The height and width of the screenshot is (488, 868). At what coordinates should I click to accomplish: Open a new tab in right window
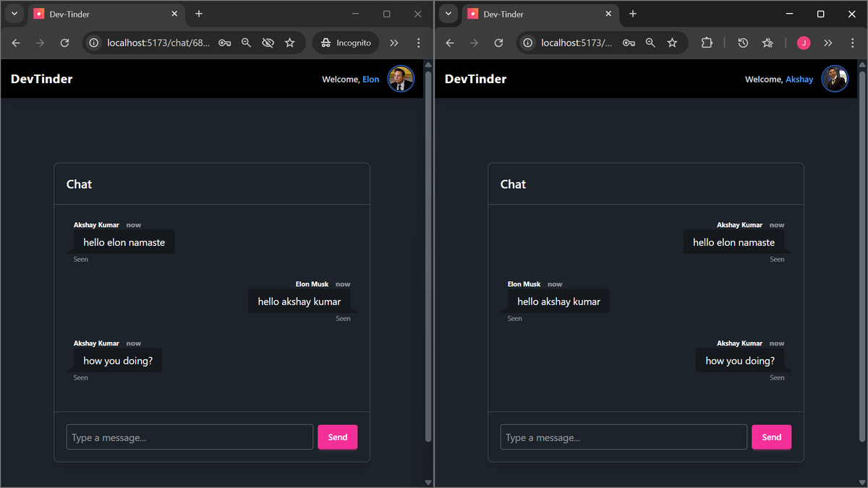(x=633, y=14)
